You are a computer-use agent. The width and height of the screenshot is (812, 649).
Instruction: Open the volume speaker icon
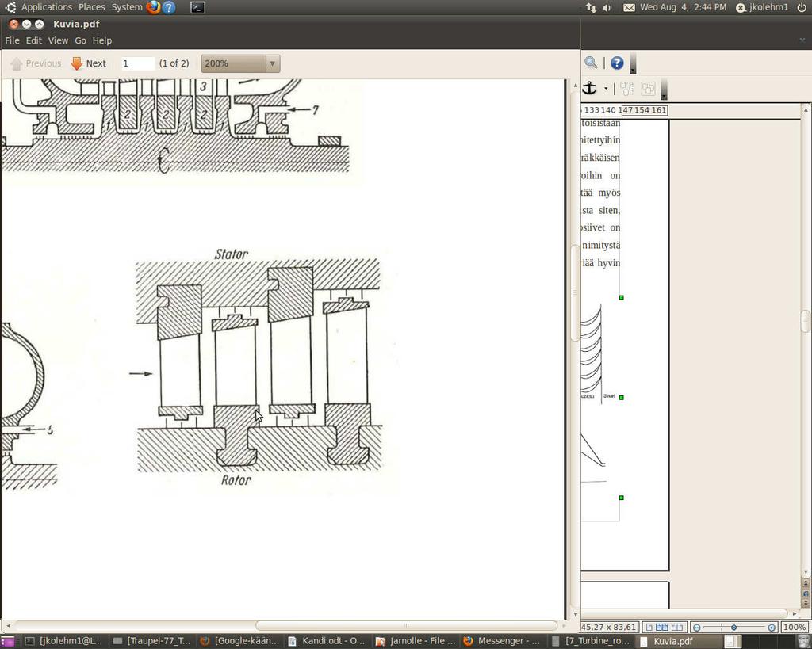click(607, 7)
